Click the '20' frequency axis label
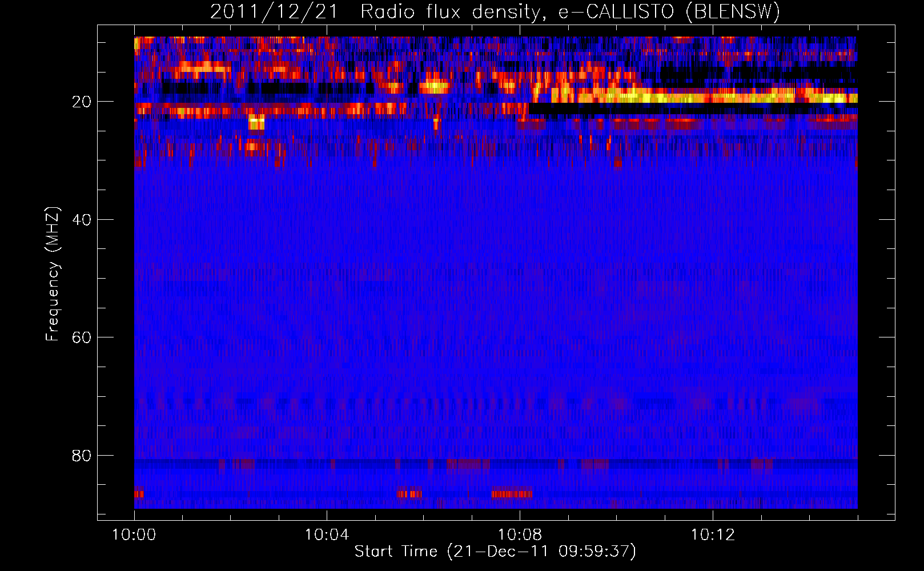 (x=82, y=102)
